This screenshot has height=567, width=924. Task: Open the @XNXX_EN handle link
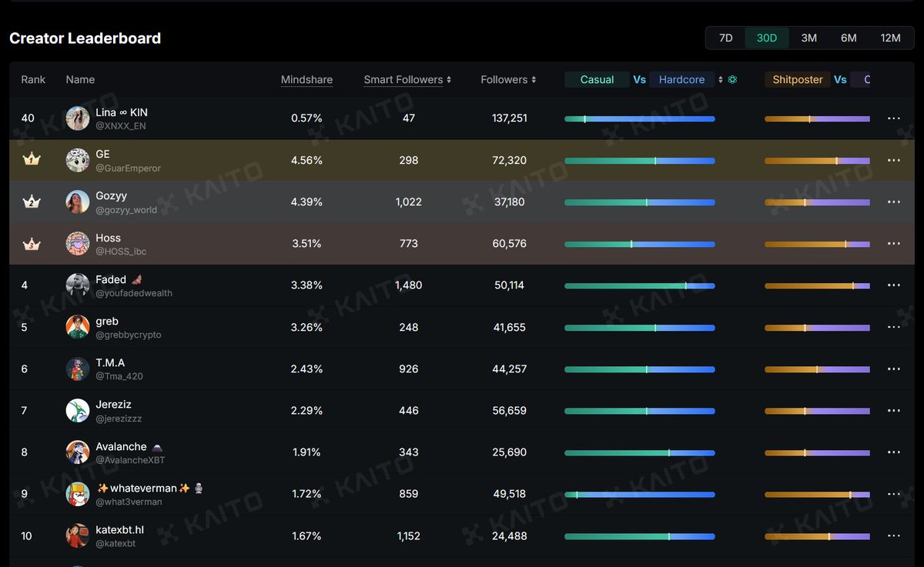click(x=121, y=126)
